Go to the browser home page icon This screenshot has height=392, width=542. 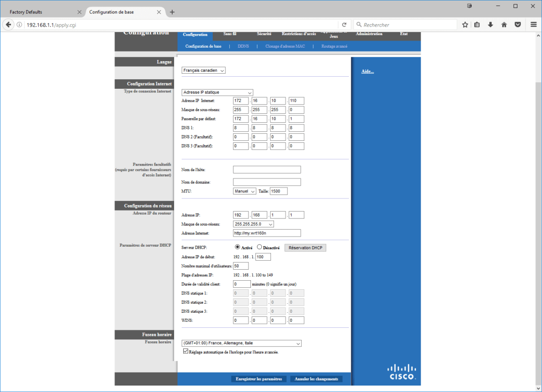coord(504,25)
